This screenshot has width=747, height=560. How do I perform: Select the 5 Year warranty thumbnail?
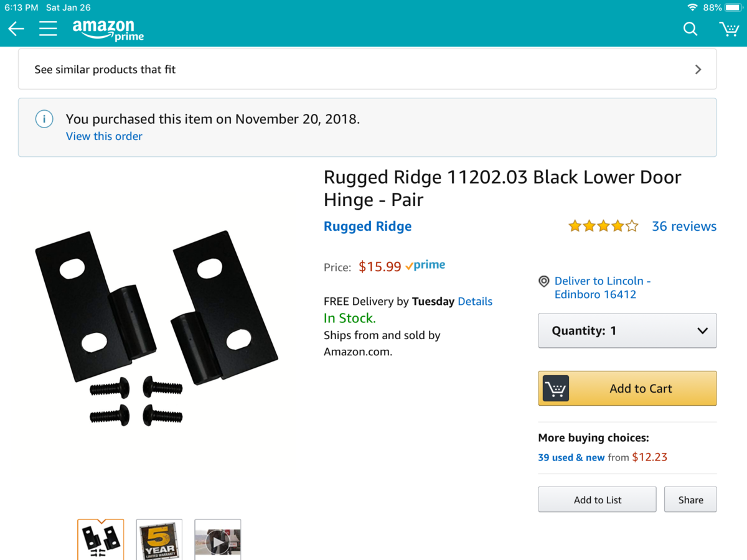159,539
